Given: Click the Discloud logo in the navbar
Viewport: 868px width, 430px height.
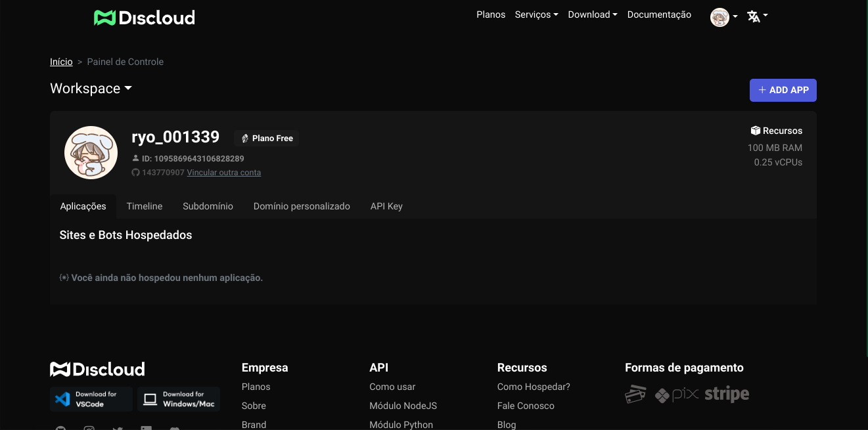Looking at the screenshot, I should coord(144,17).
